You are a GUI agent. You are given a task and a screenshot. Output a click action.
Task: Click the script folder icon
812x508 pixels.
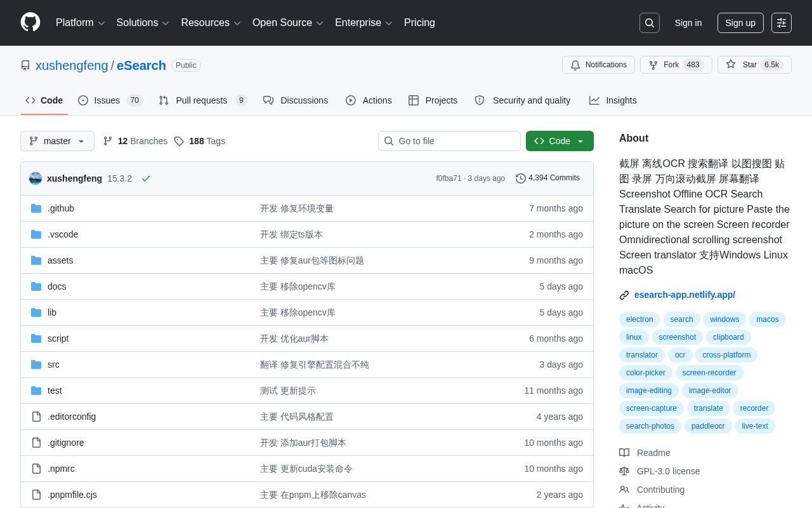[36, 338]
